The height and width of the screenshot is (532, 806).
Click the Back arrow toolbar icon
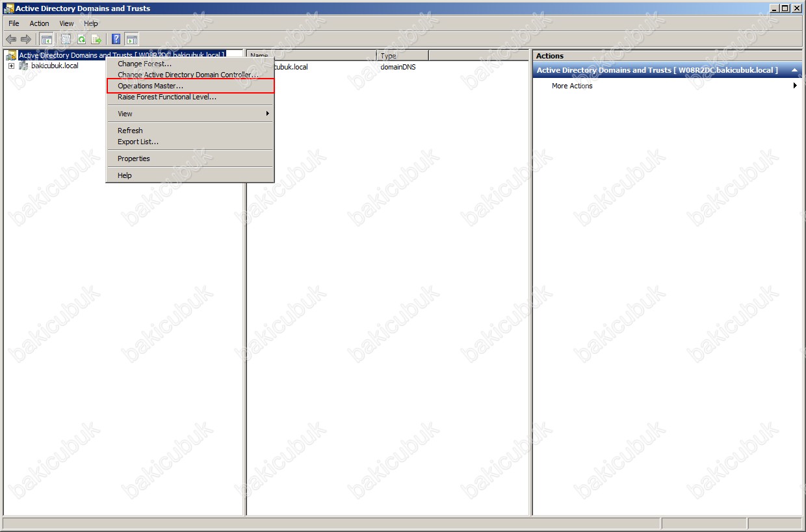point(11,39)
